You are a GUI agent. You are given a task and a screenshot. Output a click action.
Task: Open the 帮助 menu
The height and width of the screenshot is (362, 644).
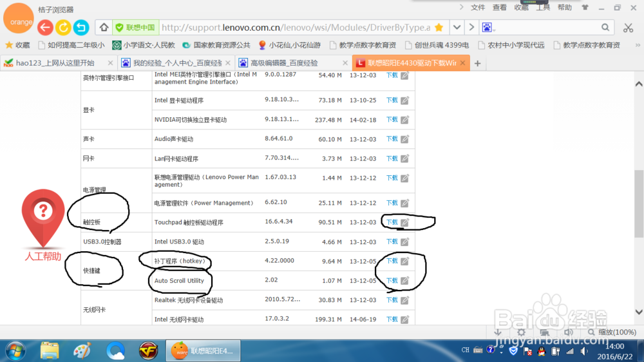[x=564, y=7]
